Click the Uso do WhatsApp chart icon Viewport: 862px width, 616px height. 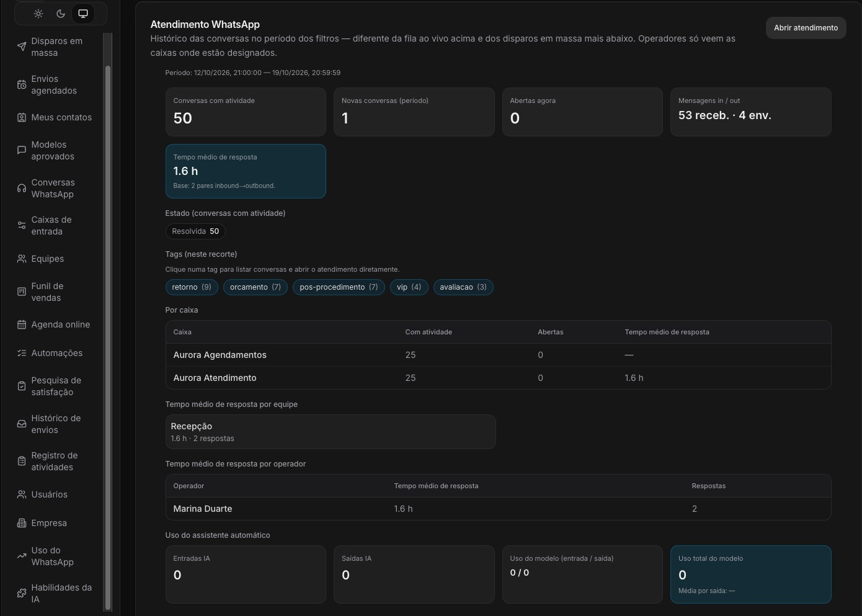22,556
